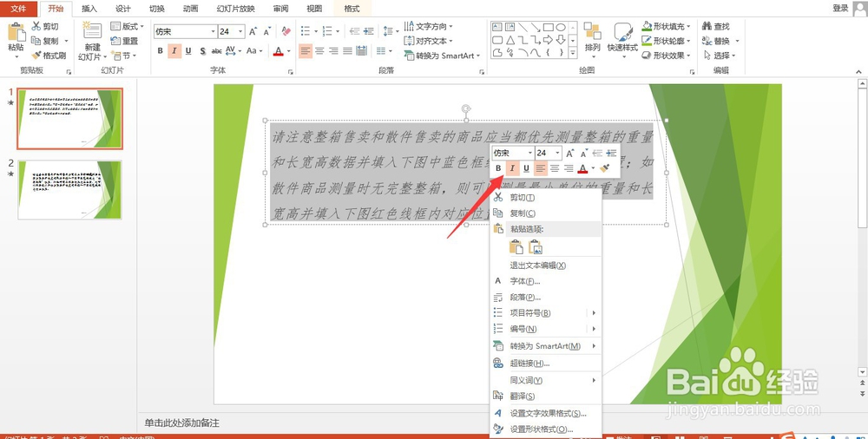Click 单击此处添加备注 notes area
Screen dimensions: 868x439
click(x=182, y=423)
